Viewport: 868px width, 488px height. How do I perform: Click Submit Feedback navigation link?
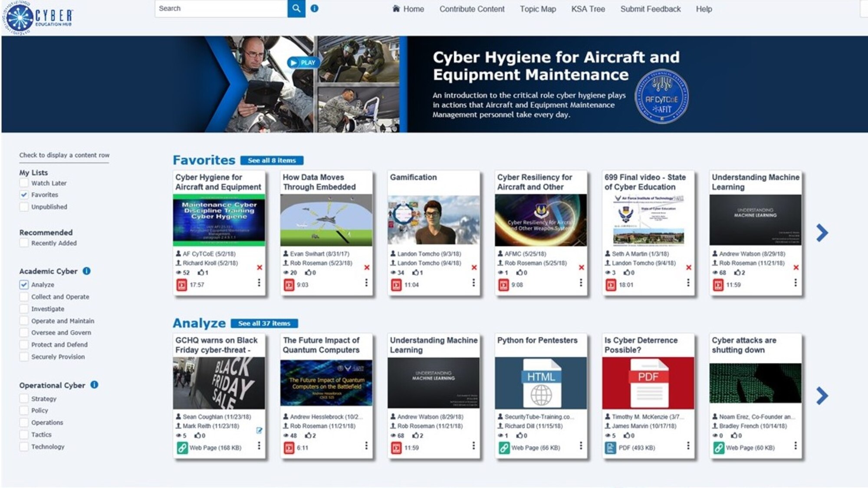650,8
